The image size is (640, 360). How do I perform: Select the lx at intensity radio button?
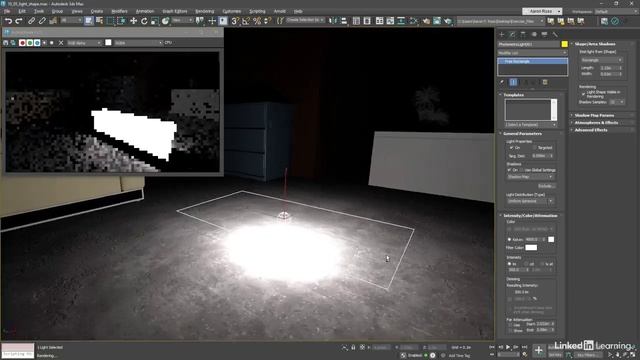click(x=543, y=264)
